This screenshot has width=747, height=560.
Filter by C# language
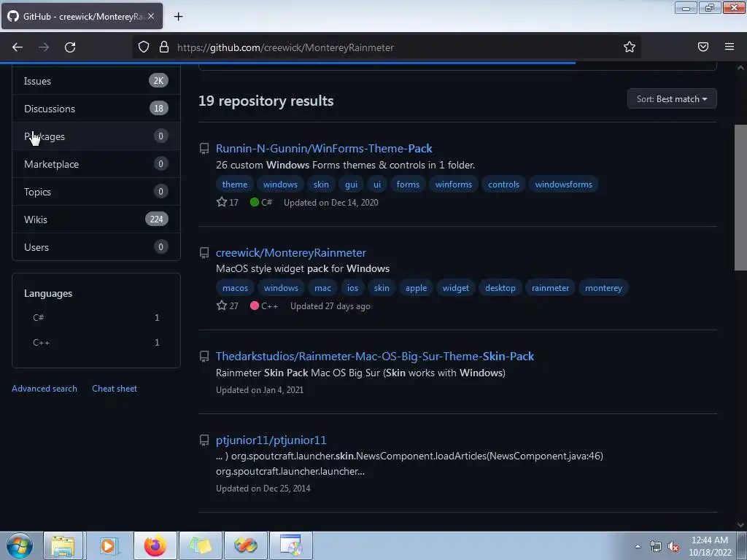coord(96,318)
